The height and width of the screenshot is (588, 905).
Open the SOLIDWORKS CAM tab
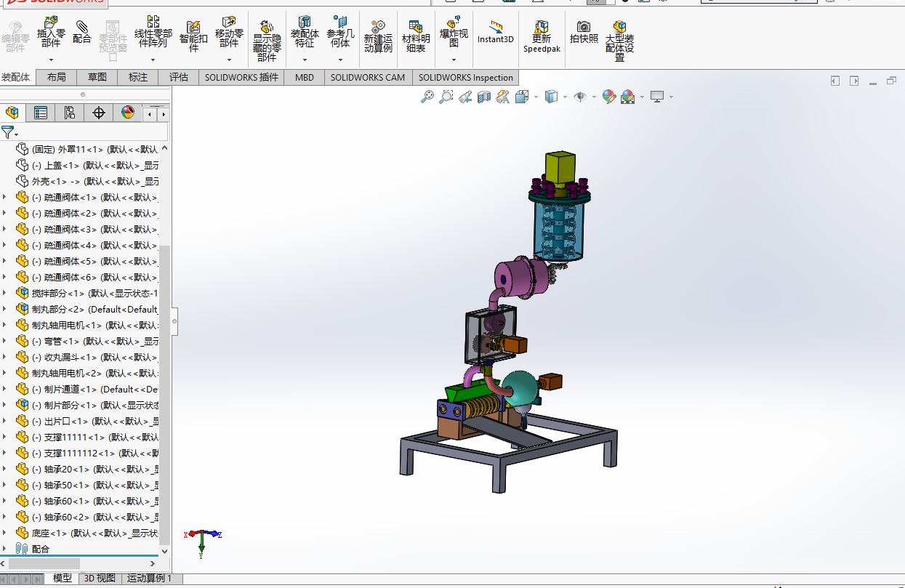[368, 77]
